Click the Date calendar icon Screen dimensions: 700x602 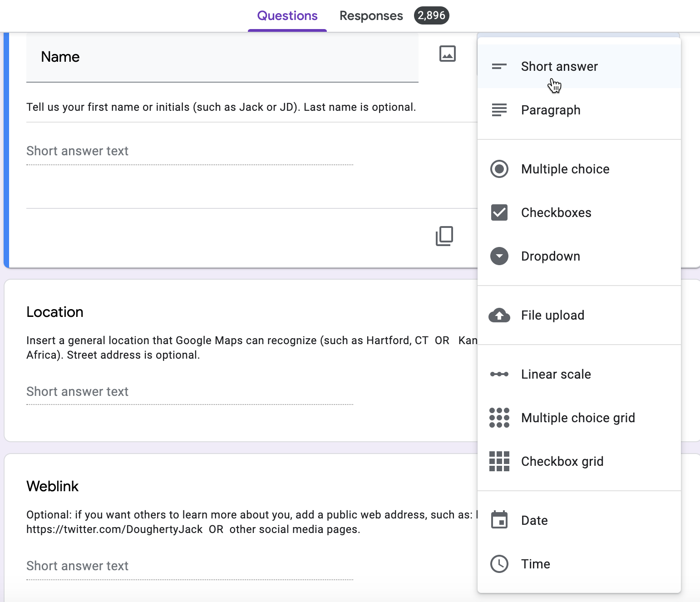pos(499,520)
